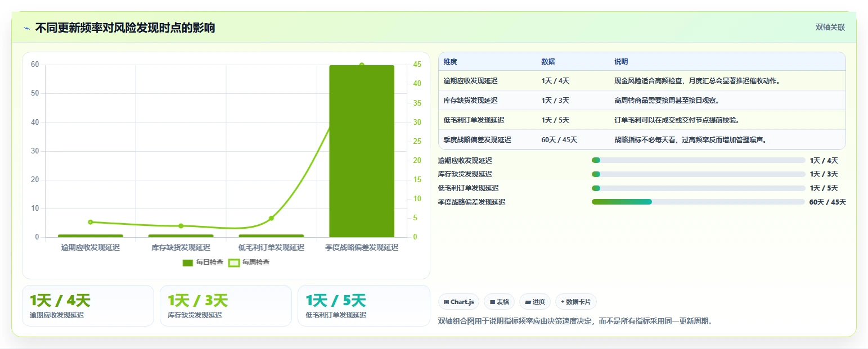Click the 维度 table column header

450,62
